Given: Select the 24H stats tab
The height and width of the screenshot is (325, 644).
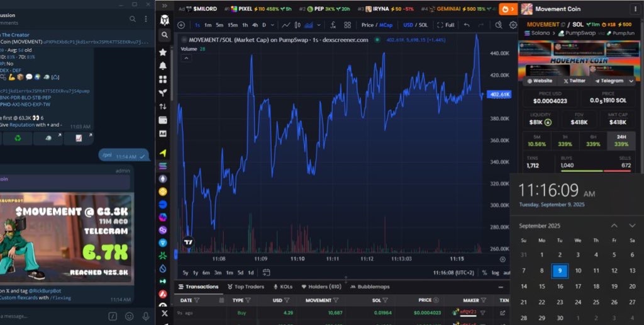Looking at the screenshot, I should (621, 140).
